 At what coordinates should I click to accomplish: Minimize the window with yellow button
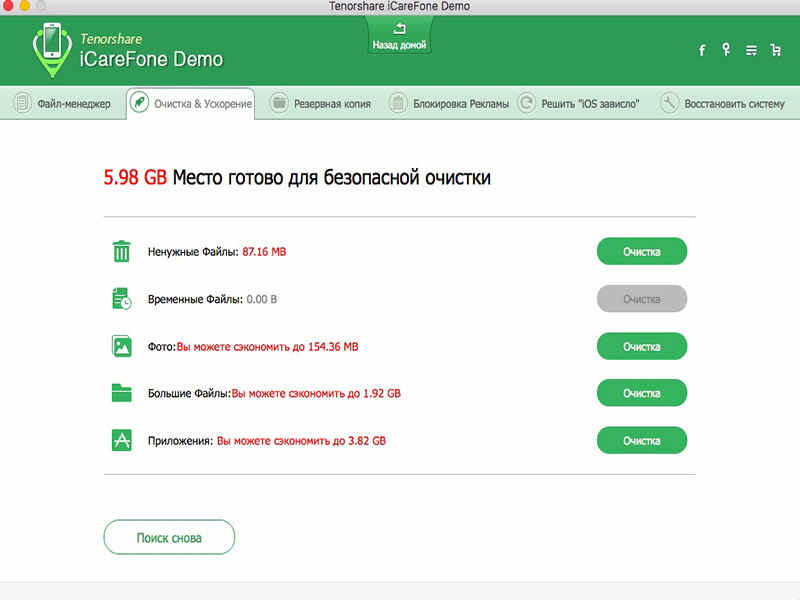pyautogui.click(x=24, y=6)
